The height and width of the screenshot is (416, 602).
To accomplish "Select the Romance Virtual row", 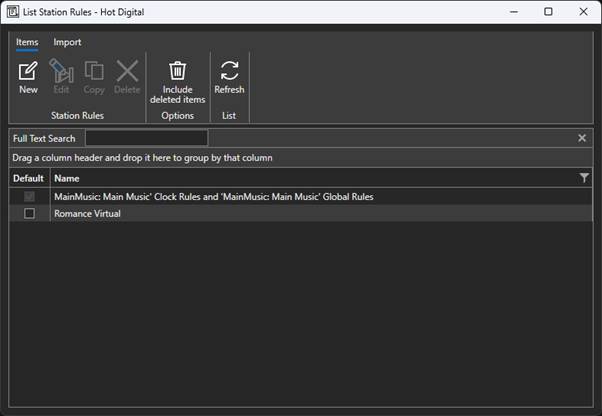I will click(301, 213).
